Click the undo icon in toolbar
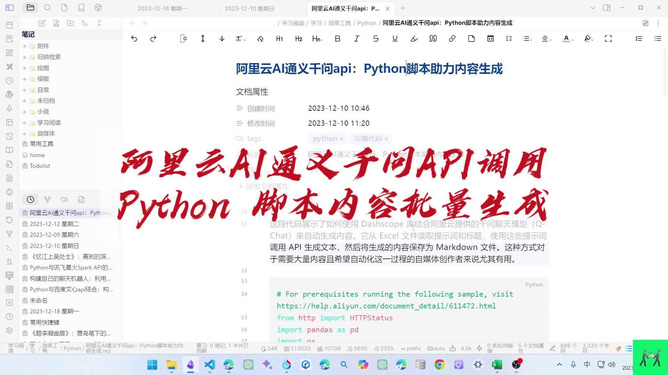The height and width of the screenshot is (375, 668). click(x=134, y=39)
